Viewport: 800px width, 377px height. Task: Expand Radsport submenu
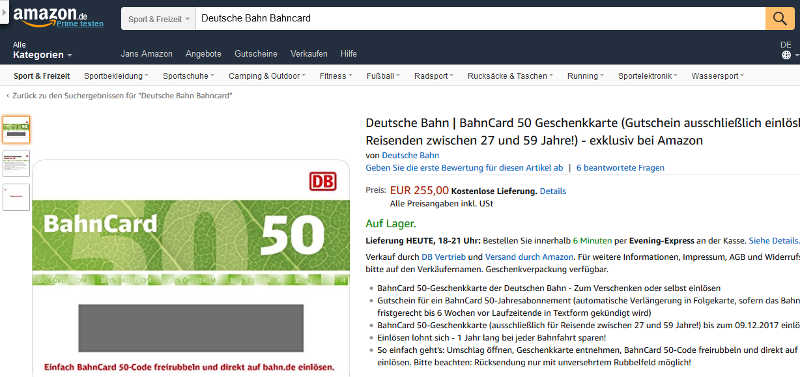pyautogui.click(x=434, y=76)
